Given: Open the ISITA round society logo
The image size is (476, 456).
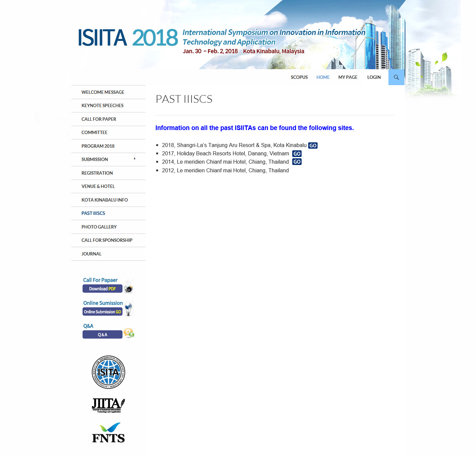Looking at the screenshot, I should [109, 372].
